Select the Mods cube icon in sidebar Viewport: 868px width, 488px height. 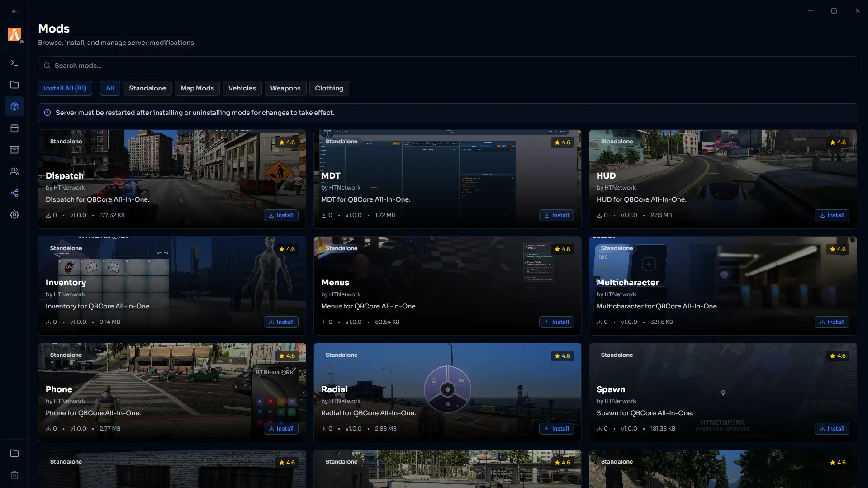(x=14, y=106)
